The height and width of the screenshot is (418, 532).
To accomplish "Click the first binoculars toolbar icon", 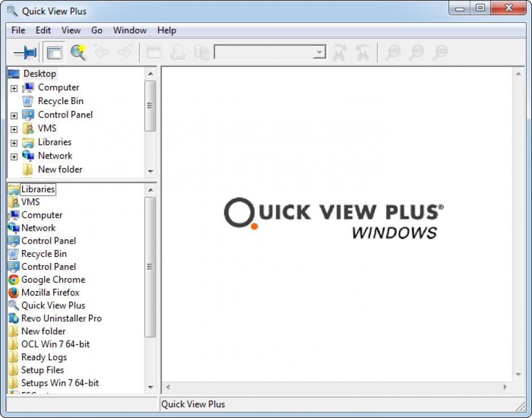I will pos(339,53).
